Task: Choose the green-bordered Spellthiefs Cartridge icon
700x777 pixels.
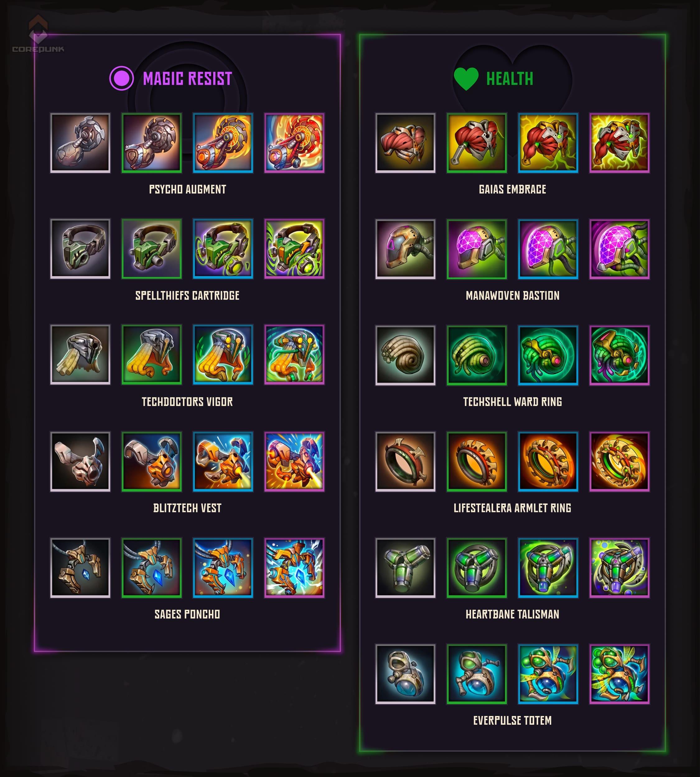Action: [152, 249]
